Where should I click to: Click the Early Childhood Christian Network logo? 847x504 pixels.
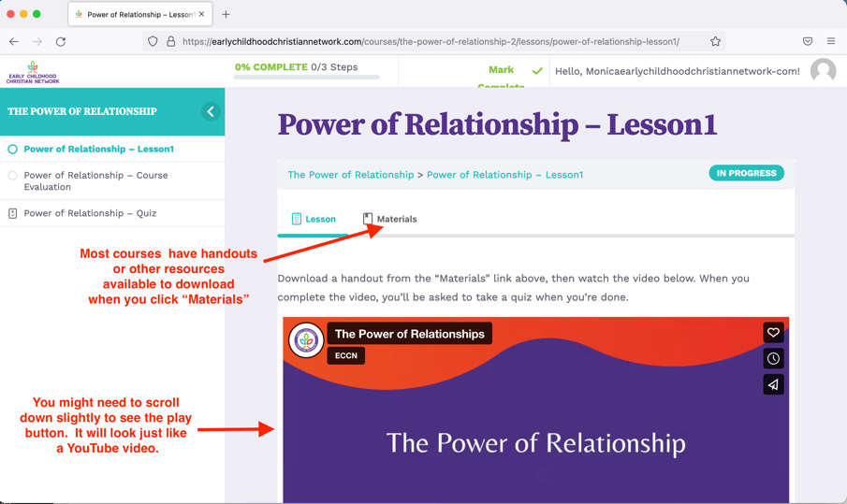(33, 72)
